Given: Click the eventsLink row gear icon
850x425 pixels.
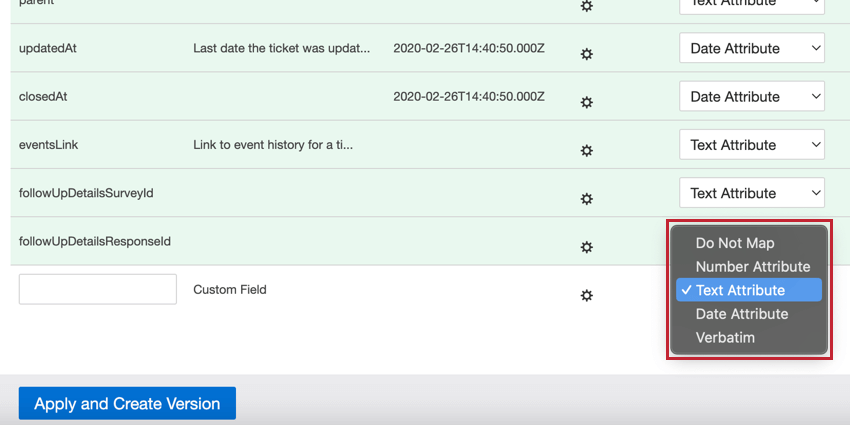Looking at the screenshot, I should tap(587, 150).
